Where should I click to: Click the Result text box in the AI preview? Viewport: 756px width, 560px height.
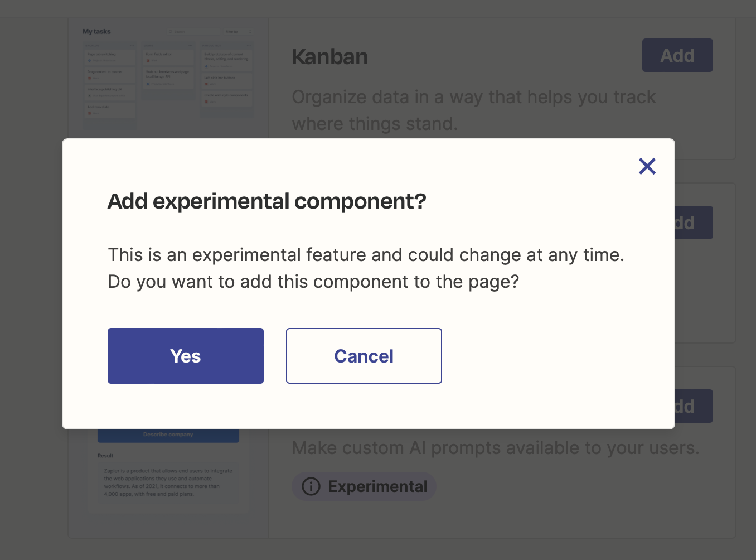pyautogui.click(x=168, y=482)
